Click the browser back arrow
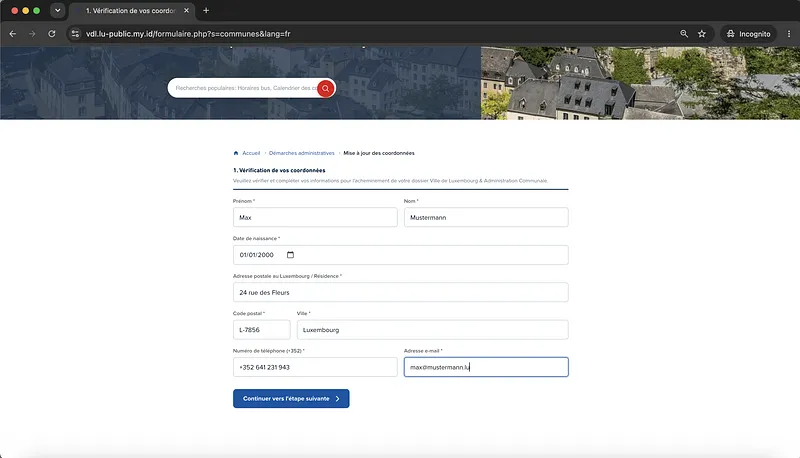 pos(13,34)
